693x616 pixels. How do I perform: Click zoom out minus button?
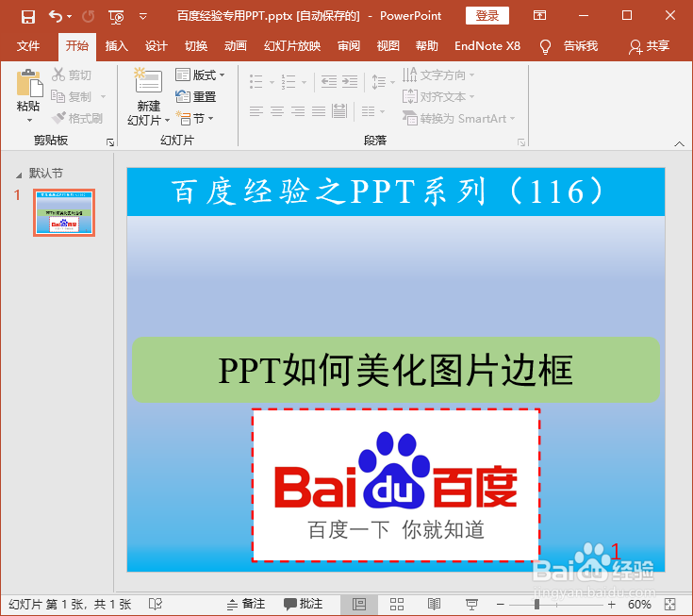point(501,604)
